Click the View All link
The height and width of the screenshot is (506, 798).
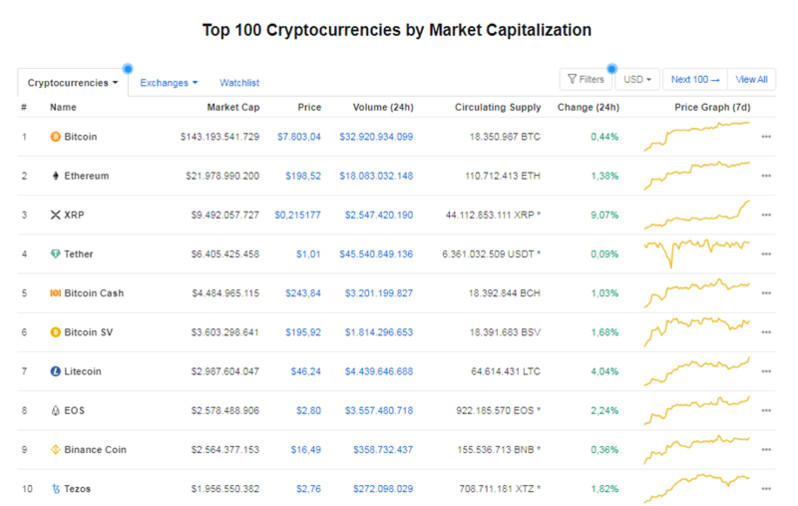click(752, 79)
